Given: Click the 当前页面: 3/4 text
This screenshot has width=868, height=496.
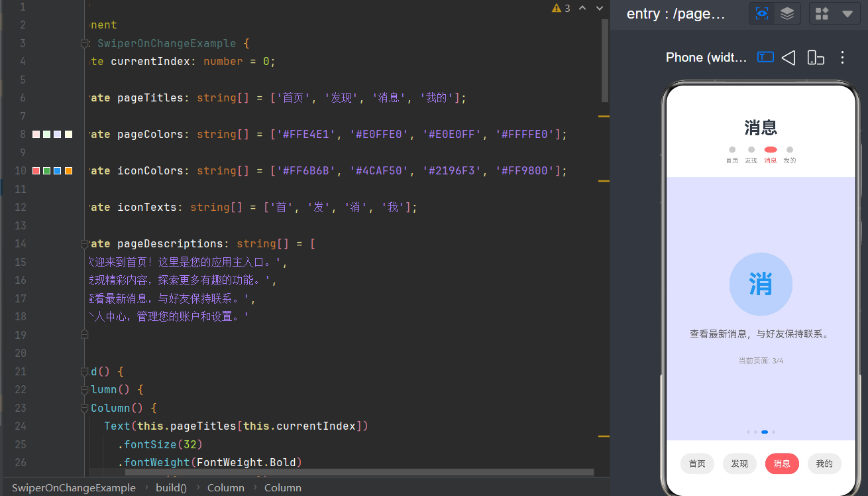Looking at the screenshot, I should click(x=761, y=361).
